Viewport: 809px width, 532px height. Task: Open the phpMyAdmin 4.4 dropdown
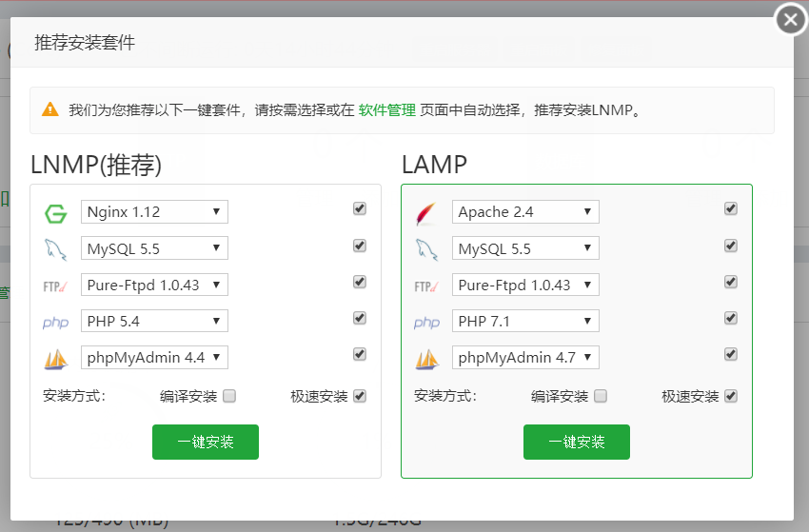tap(154, 357)
